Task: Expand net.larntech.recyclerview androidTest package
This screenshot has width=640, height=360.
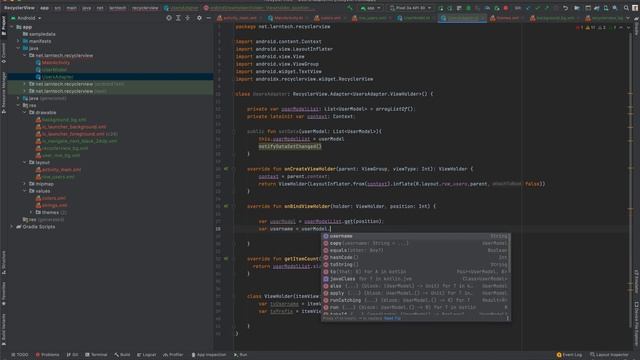Action: [24, 84]
